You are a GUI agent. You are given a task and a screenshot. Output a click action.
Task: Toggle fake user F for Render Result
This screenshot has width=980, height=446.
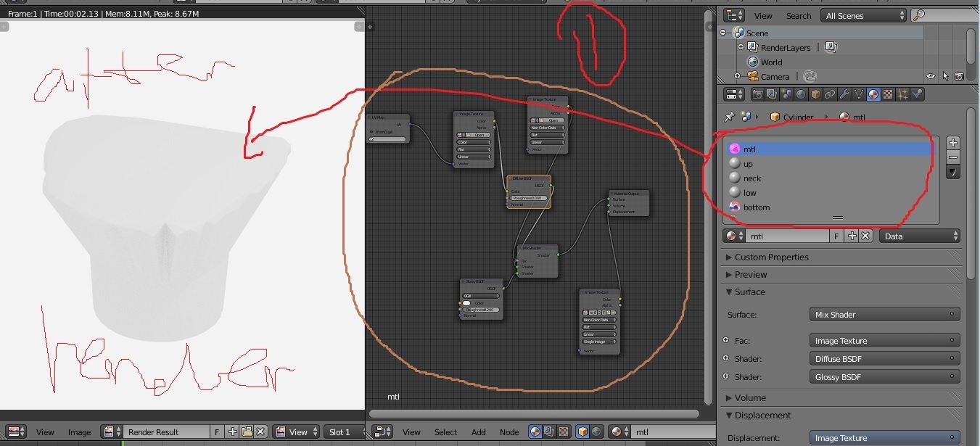217,431
